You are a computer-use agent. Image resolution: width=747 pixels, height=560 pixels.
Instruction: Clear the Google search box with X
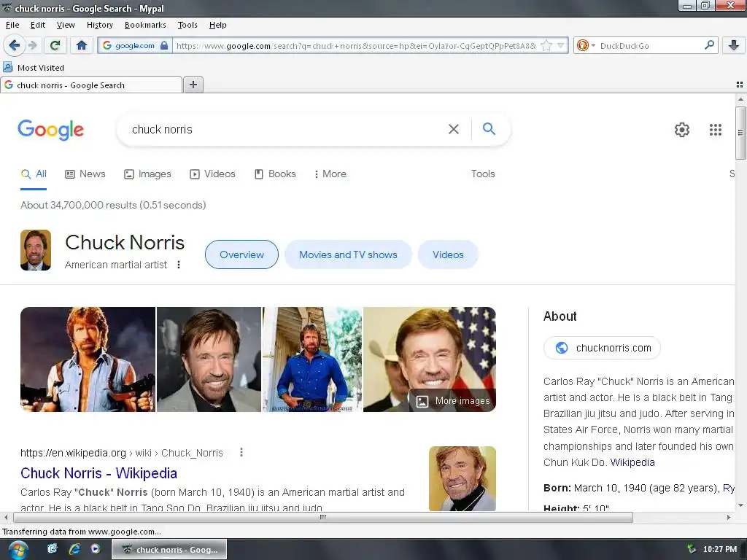pyautogui.click(x=454, y=129)
